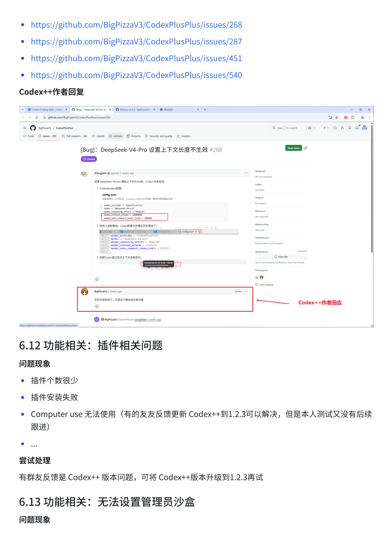Screen dimensions: 392x554
Task: Go forward in the browser
Action: pyautogui.click(x=30, y=117)
